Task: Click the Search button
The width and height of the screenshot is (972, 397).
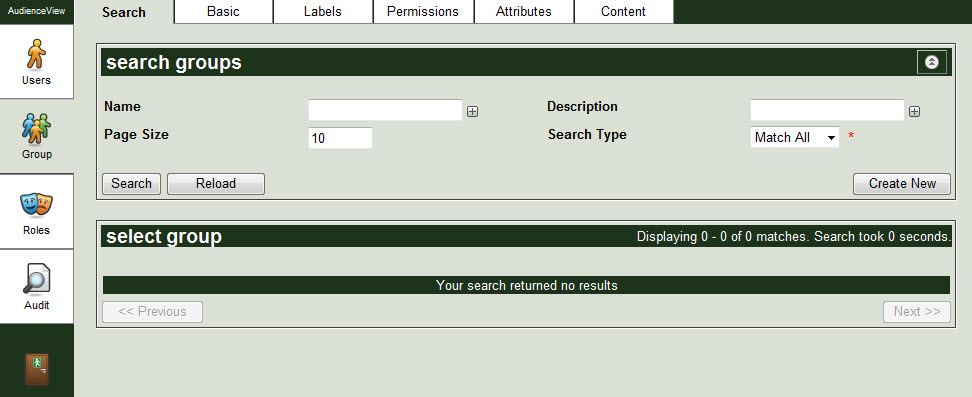Action: pos(131,184)
